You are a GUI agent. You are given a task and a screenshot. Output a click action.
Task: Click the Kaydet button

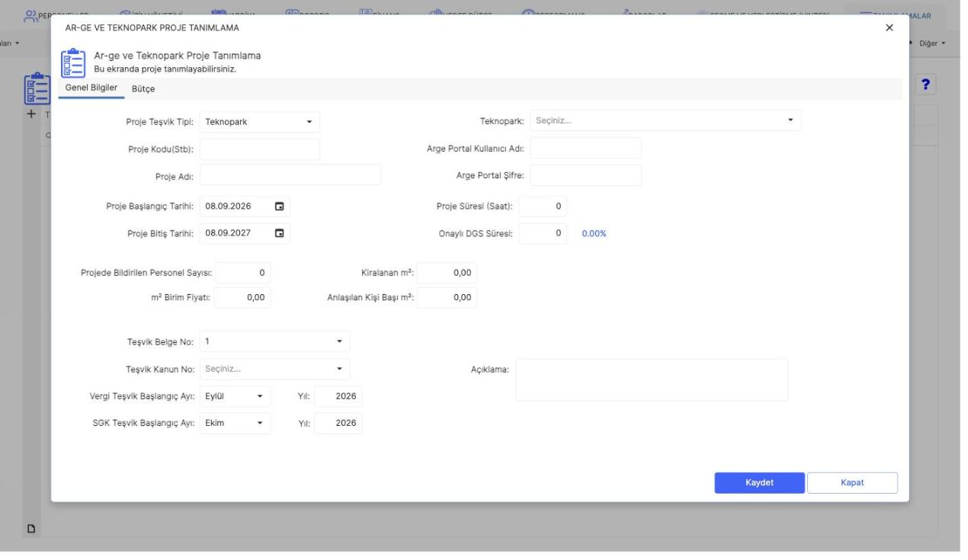point(759,483)
